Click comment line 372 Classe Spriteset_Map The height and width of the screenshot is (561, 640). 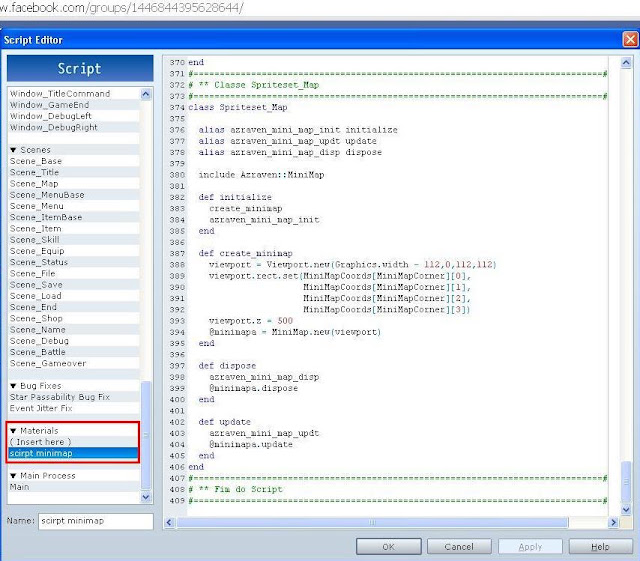(x=253, y=85)
